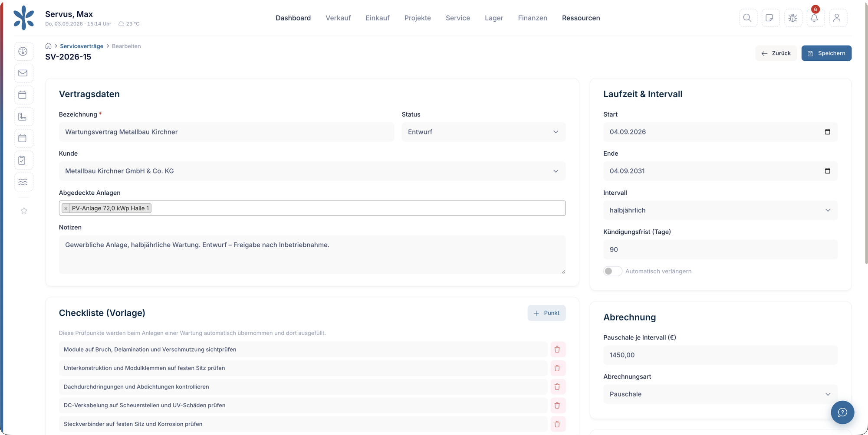
Task: Open the search icon in top bar
Action: pyautogui.click(x=748, y=18)
